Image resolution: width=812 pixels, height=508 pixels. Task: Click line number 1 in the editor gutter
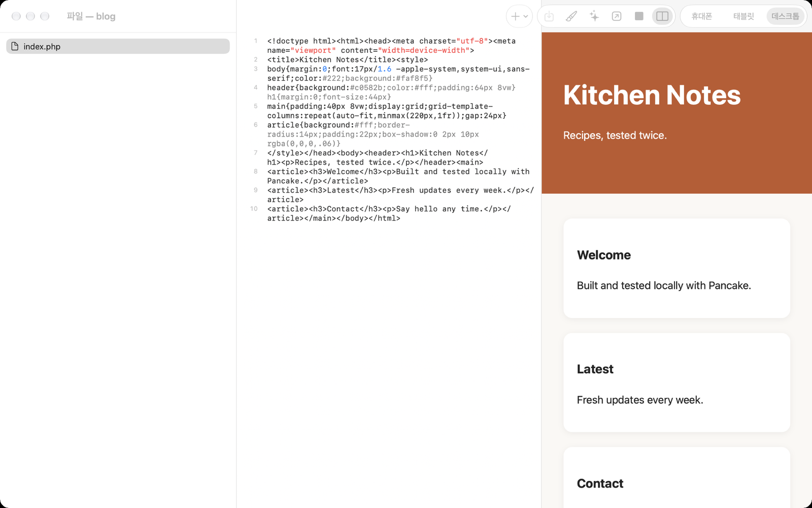[x=256, y=41]
